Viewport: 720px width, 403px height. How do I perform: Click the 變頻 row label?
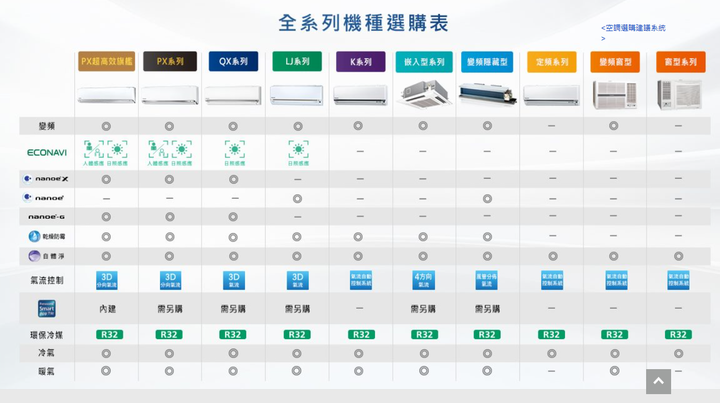[x=46, y=126]
